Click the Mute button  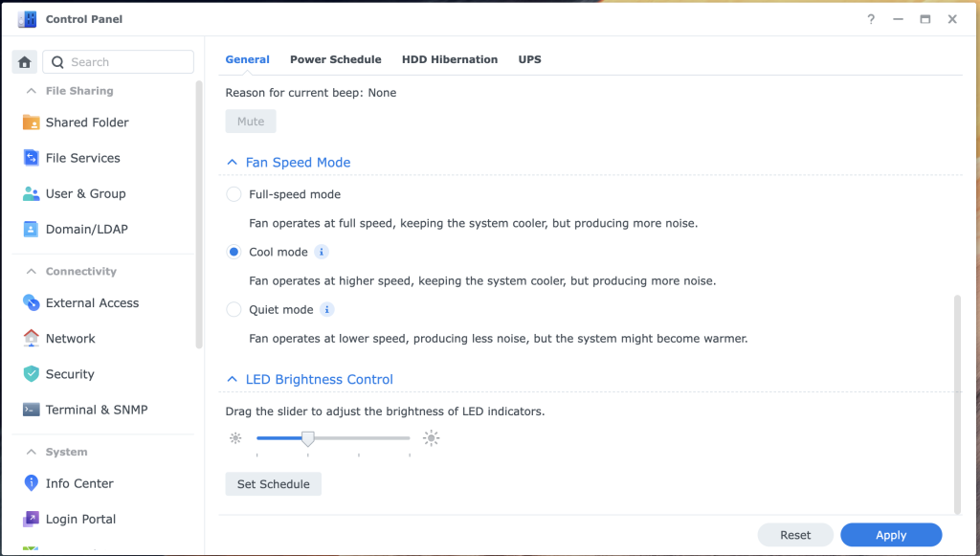click(x=251, y=122)
